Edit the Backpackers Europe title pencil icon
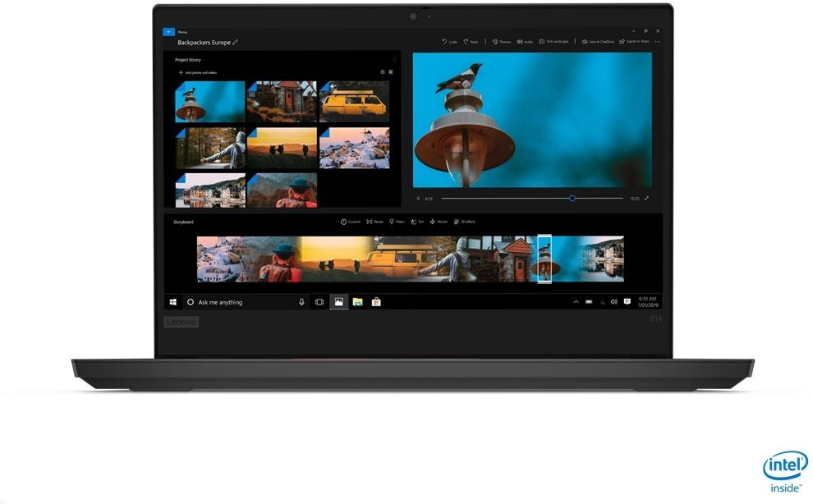813x504 pixels. point(236,42)
